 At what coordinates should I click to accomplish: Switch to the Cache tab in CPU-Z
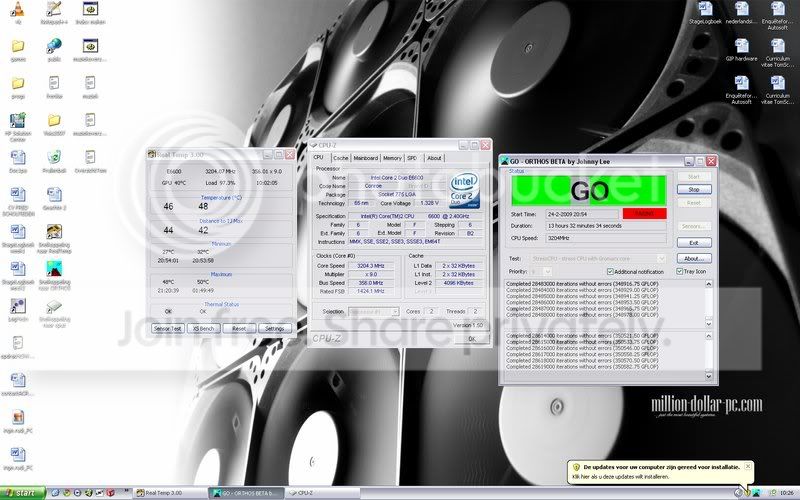pos(340,158)
